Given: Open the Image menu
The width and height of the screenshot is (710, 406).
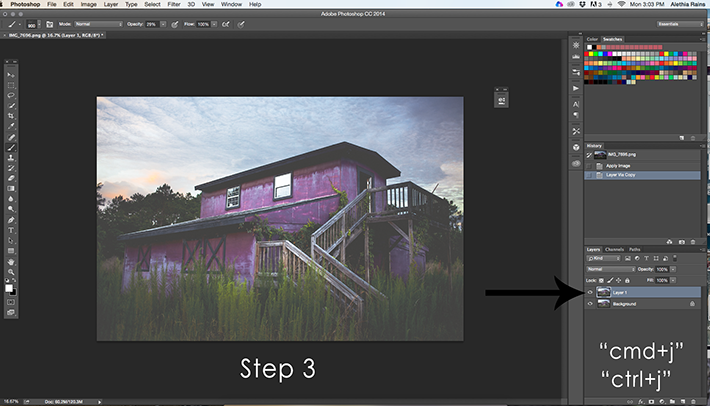Looking at the screenshot, I should (x=88, y=4).
